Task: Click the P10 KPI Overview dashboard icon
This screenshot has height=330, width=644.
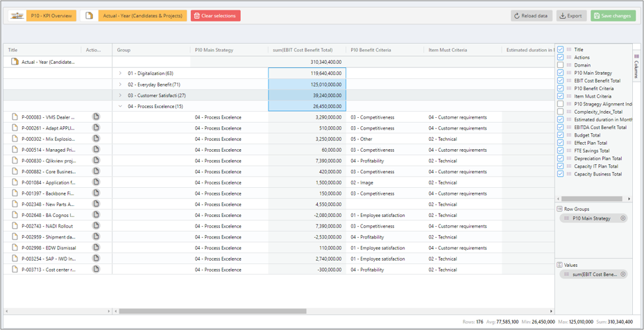Action: tap(17, 15)
